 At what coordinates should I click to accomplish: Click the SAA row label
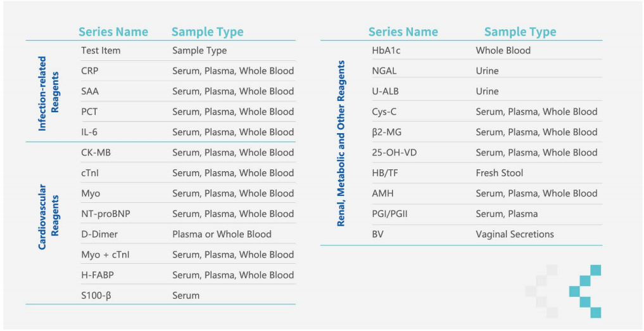(90, 91)
